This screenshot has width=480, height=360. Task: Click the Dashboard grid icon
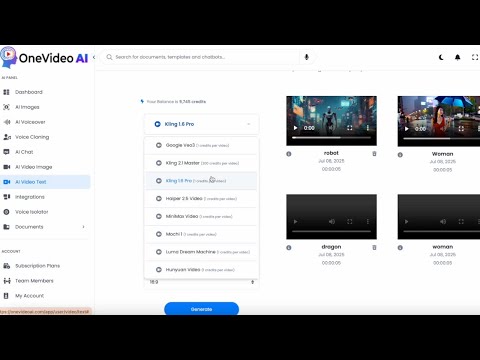(6, 92)
